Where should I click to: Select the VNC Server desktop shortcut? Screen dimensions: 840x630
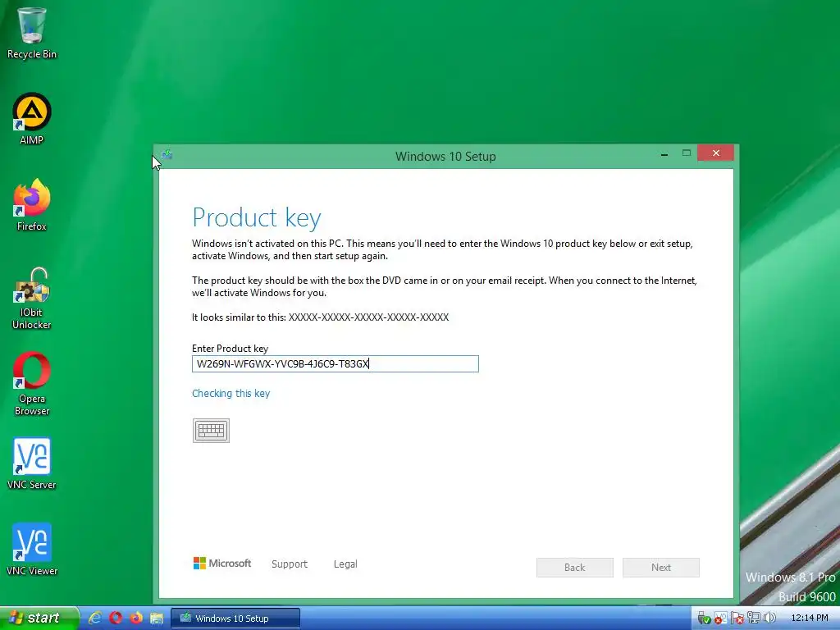click(32, 464)
